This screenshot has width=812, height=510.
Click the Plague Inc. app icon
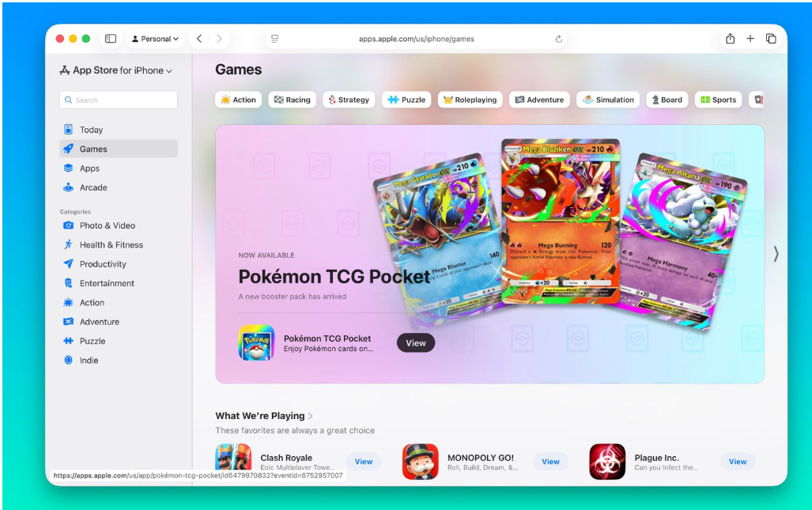(607, 462)
